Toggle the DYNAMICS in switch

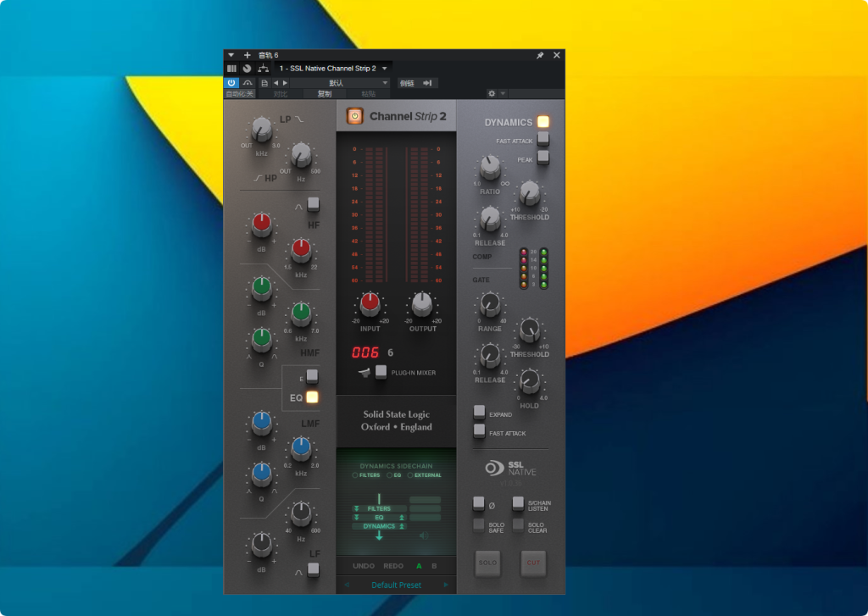coord(543,122)
